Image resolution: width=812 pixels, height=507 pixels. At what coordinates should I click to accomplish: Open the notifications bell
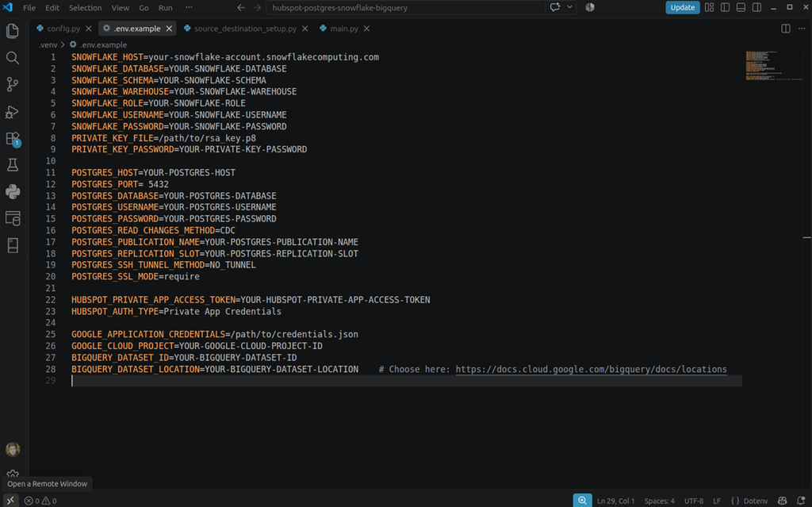[x=801, y=501]
